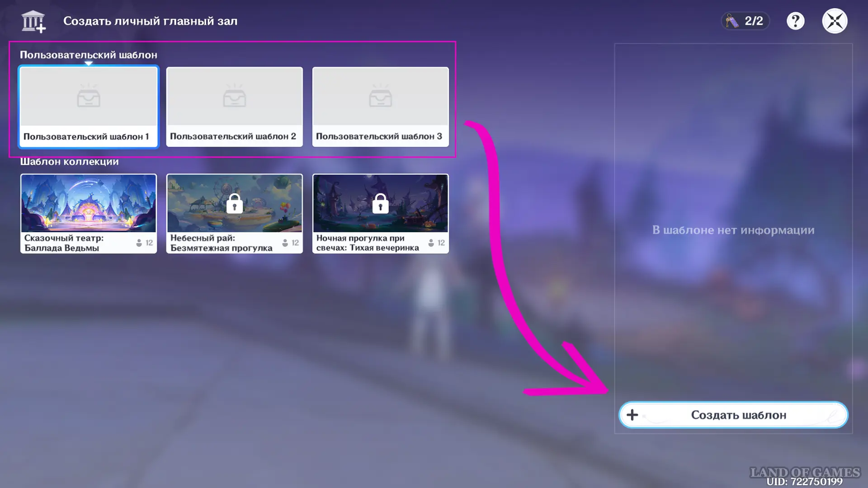Click lock icon on Небесный рай template

tap(234, 203)
